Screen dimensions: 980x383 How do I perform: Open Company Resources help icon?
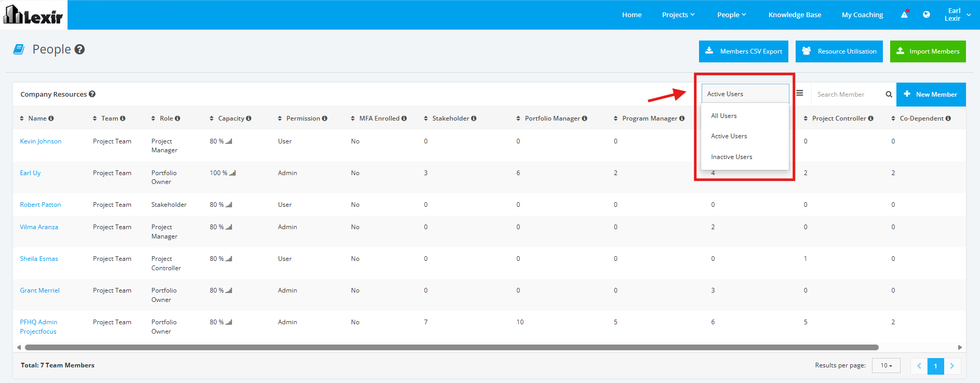(92, 94)
